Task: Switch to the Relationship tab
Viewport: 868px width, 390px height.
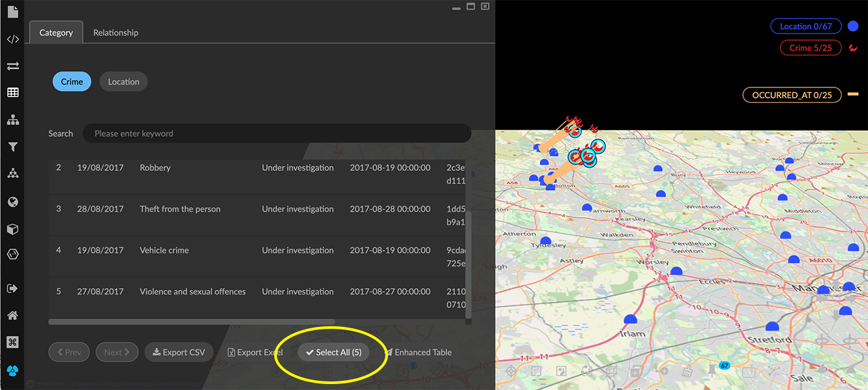Action: pyautogui.click(x=116, y=32)
